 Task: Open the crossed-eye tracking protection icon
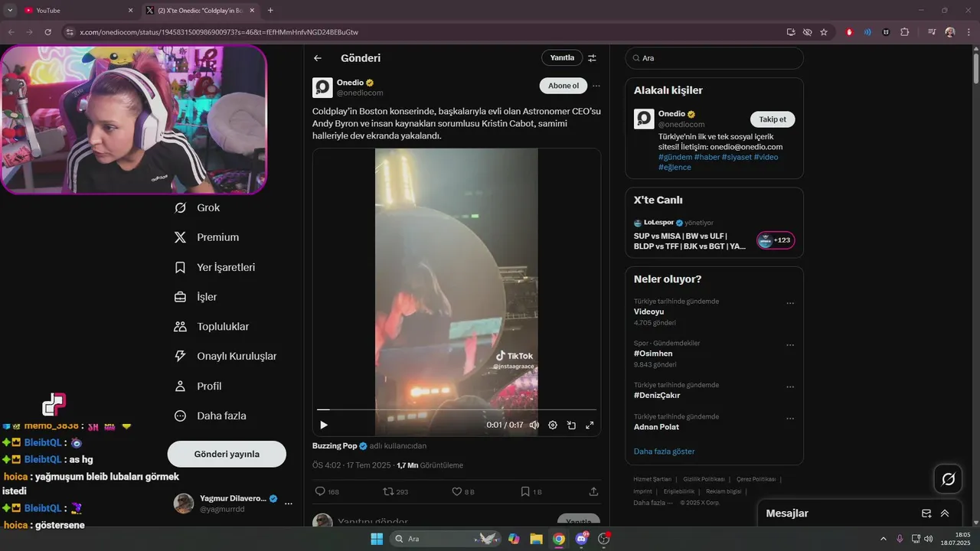(x=807, y=32)
